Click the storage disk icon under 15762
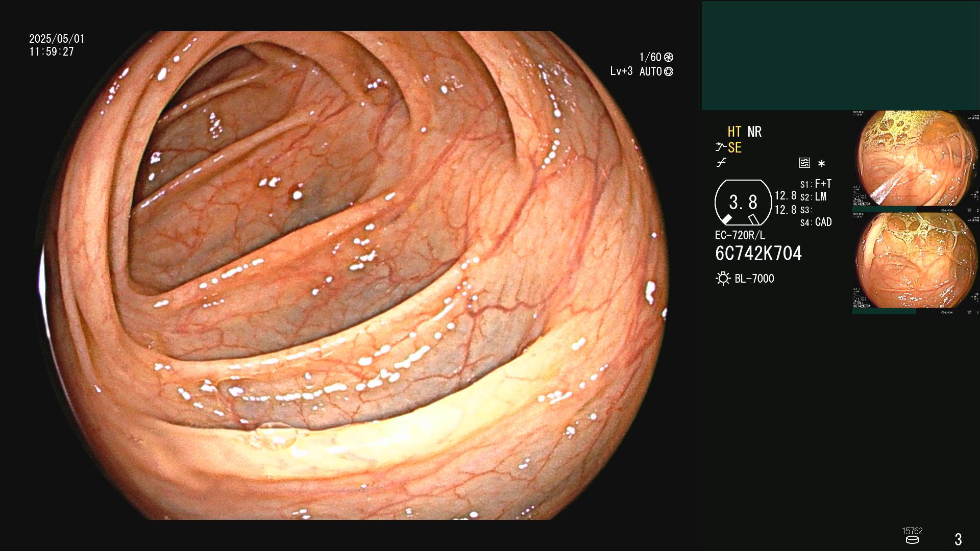980x551 pixels. tap(912, 540)
